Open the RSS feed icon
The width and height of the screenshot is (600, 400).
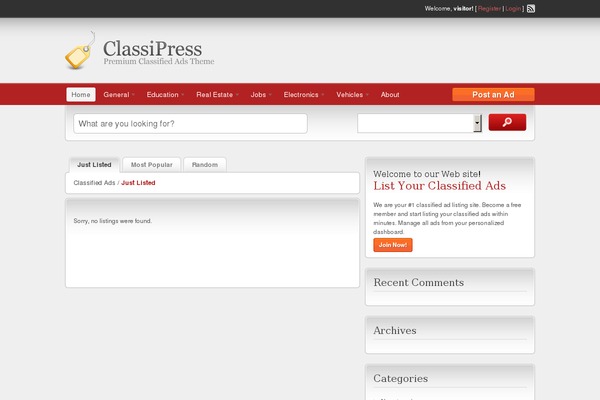click(x=531, y=8)
